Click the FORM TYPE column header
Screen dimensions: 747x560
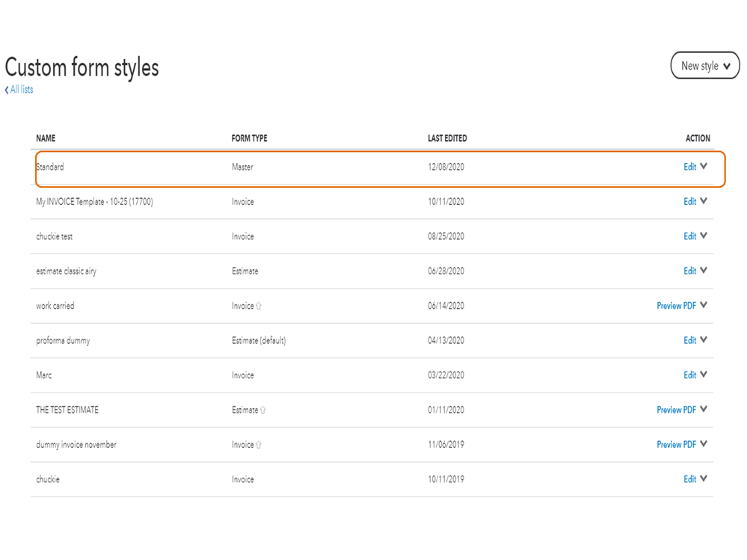coord(249,138)
